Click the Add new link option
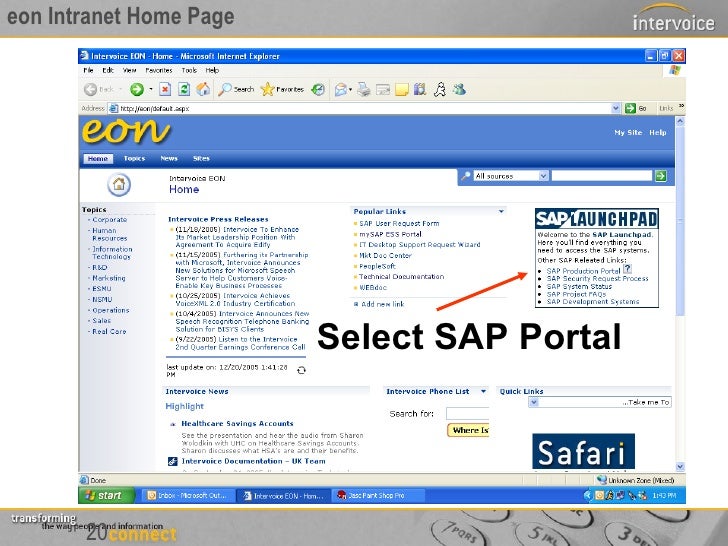Screen dimensions: 728x546 (382, 304)
